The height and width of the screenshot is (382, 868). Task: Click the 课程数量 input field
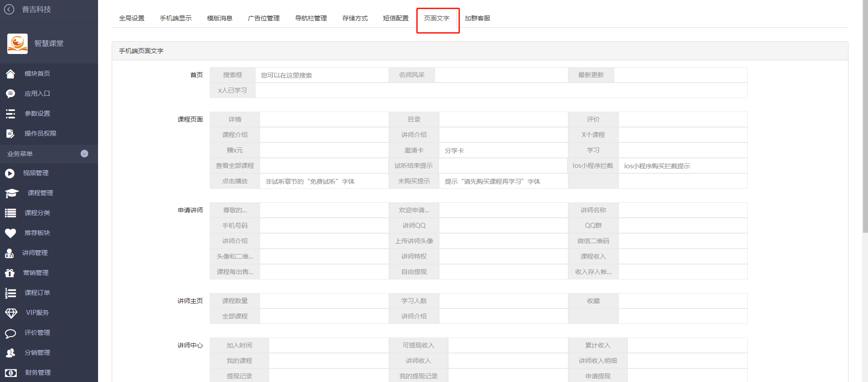(x=324, y=301)
